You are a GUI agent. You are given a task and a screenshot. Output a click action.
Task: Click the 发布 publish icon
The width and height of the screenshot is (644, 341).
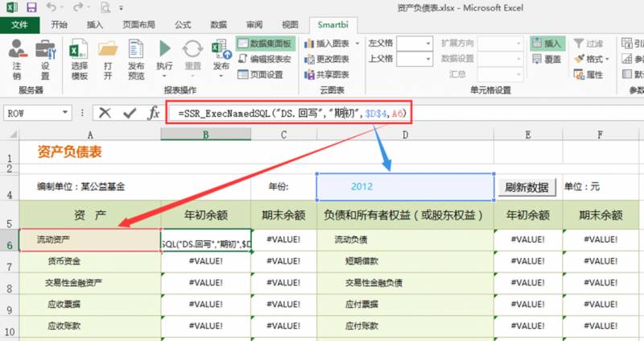coord(221,49)
